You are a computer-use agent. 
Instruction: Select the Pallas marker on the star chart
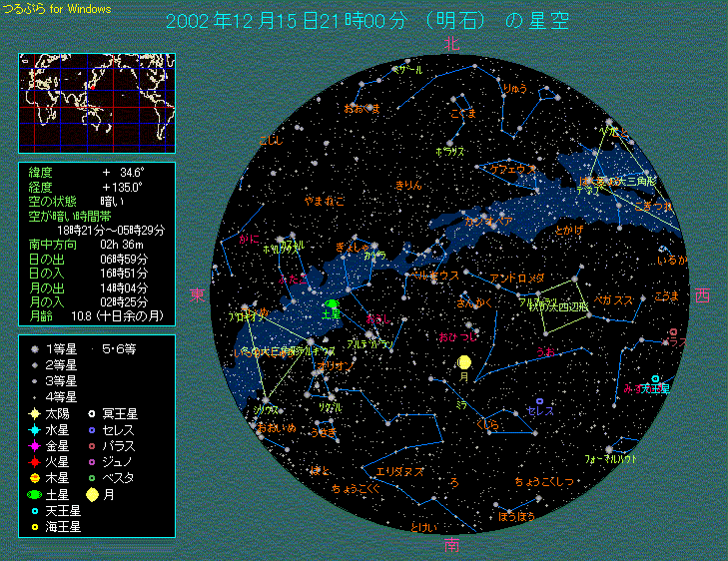[673, 331]
